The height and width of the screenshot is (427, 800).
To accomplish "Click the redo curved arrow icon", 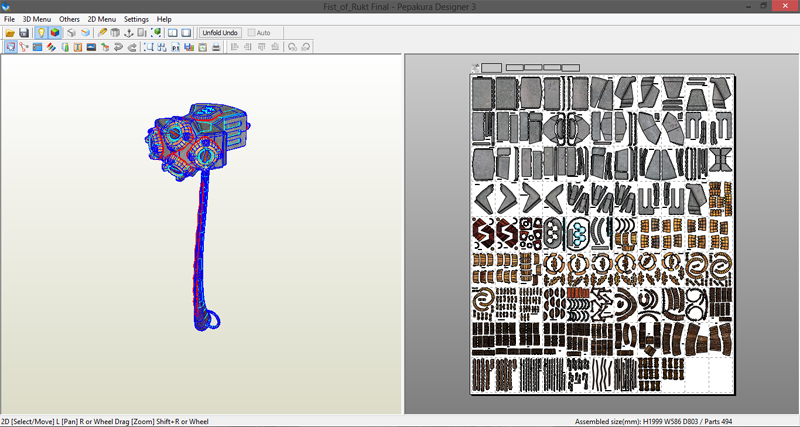I will point(132,47).
